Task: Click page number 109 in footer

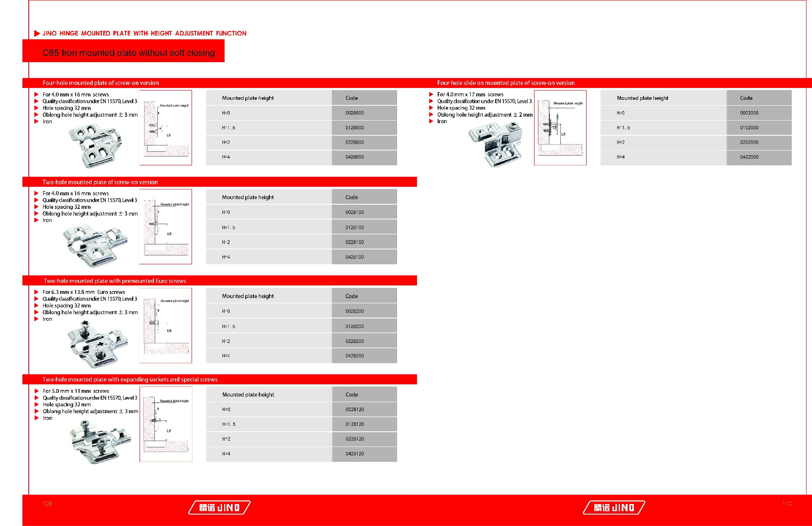Action: click(x=47, y=504)
